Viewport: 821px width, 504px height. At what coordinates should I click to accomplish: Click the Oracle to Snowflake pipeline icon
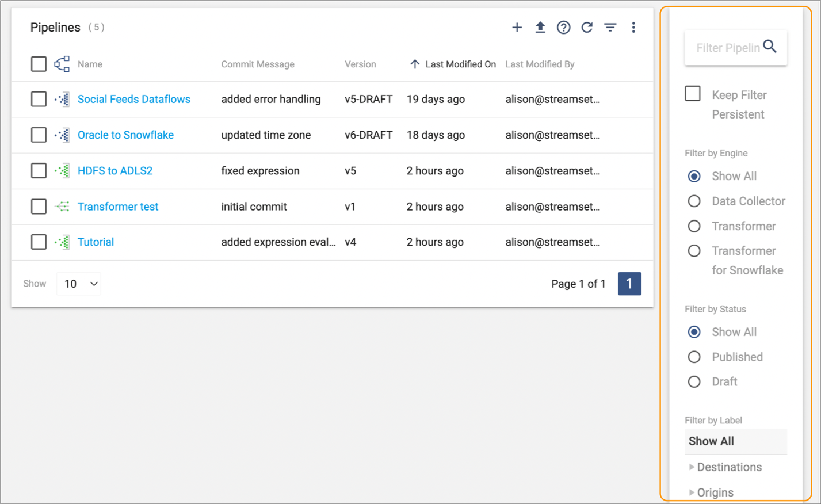[62, 135]
